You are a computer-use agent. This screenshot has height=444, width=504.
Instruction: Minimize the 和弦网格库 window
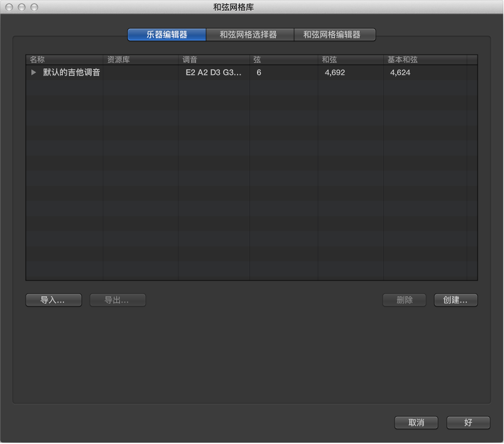click(x=21, y=7)
